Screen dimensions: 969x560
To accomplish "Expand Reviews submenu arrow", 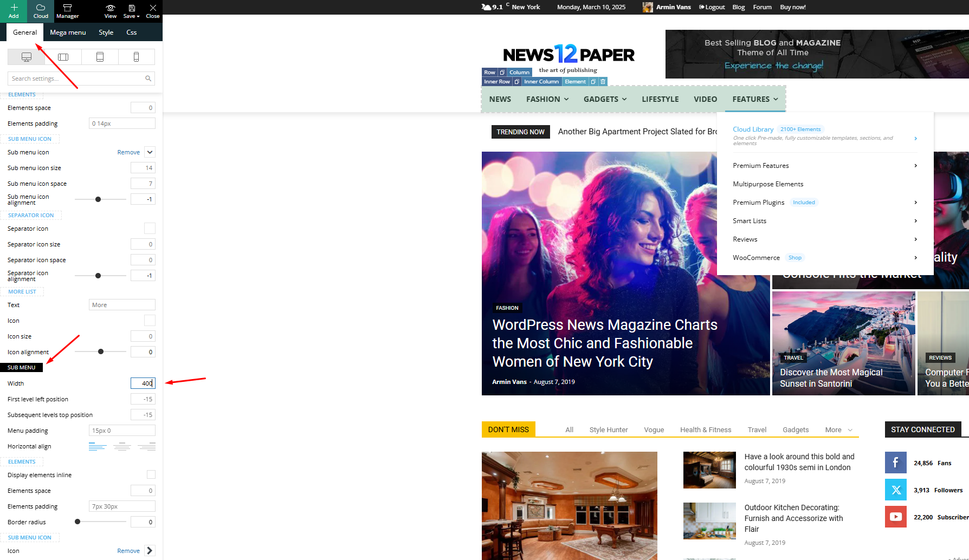I will pos(916,239).
